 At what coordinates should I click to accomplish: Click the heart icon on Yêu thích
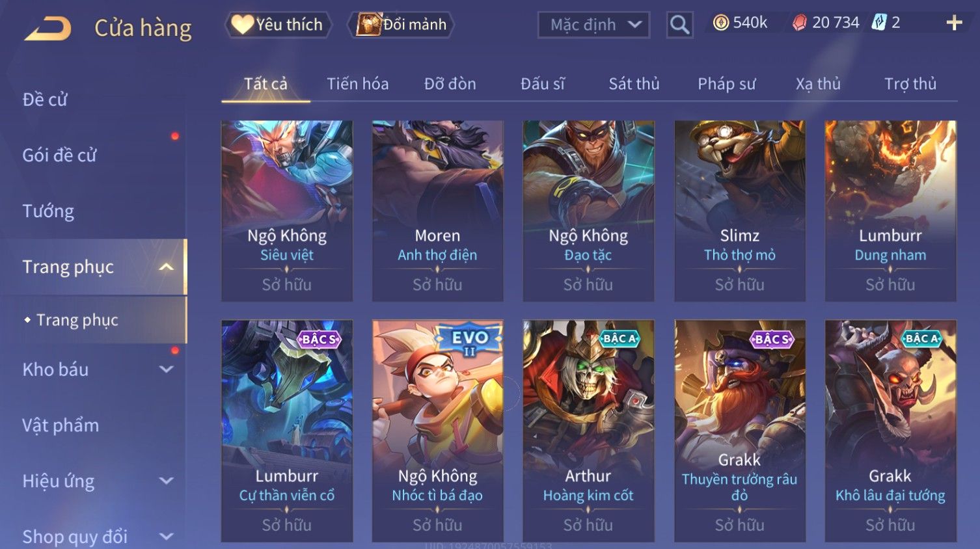(242, 25)
